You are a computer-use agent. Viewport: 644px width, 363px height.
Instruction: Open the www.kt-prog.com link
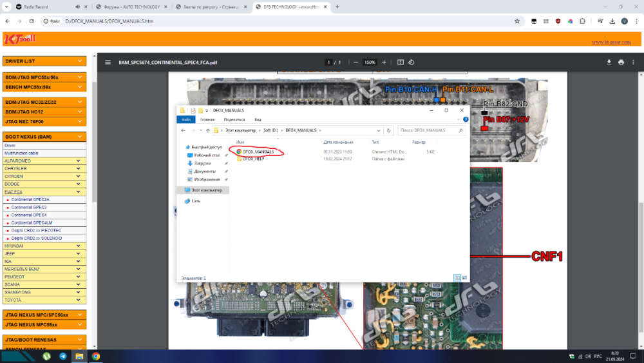(611, 42)
